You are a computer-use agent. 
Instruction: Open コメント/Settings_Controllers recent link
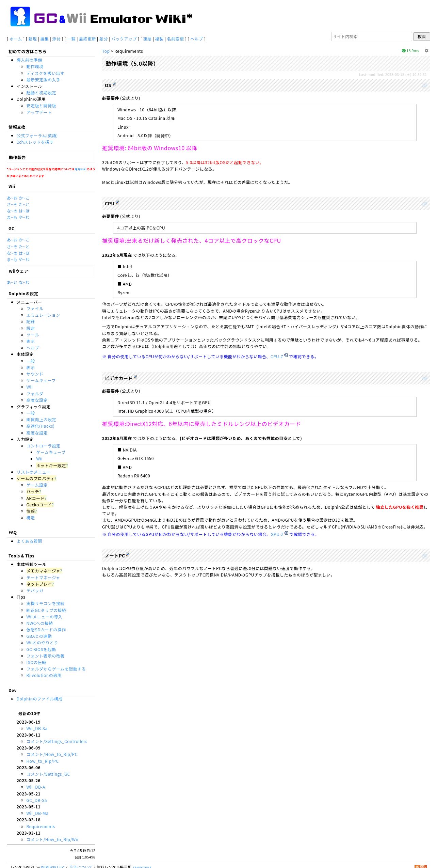click(x=57, y=741)
